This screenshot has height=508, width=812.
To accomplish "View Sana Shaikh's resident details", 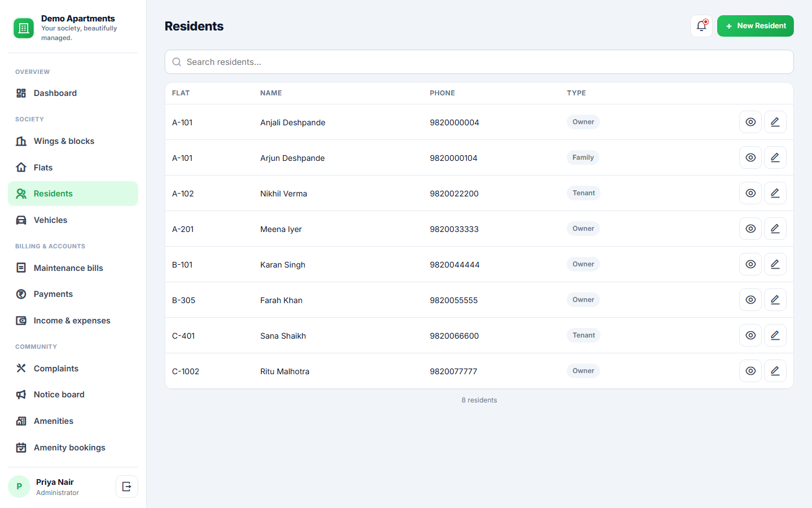I will click(751, 335).
